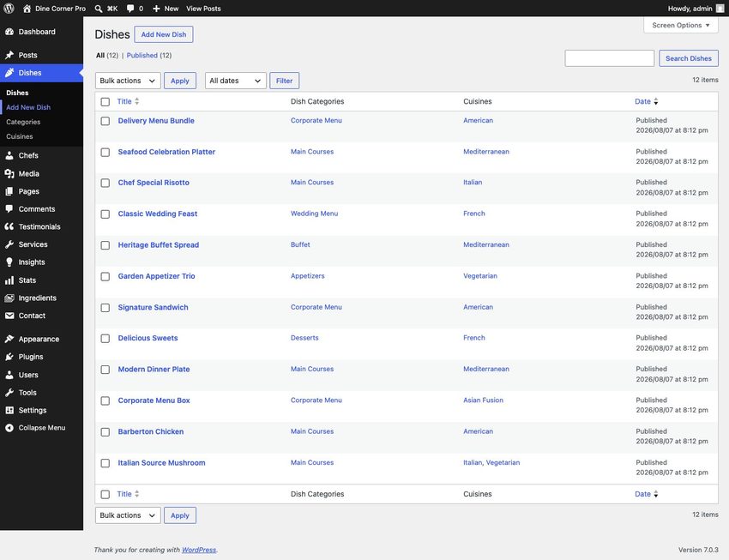Click the Stats bar chart icon

(x=9, y=280)
